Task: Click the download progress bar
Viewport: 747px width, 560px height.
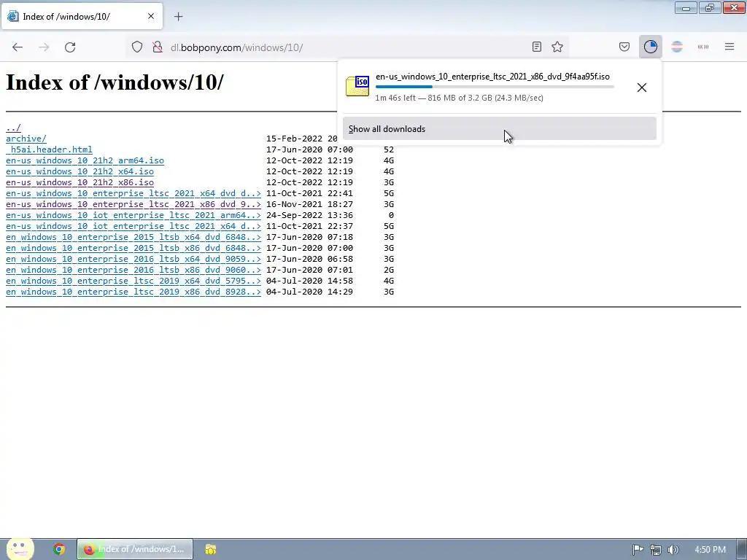Action: pyautogui.click(x=495, y=87)
